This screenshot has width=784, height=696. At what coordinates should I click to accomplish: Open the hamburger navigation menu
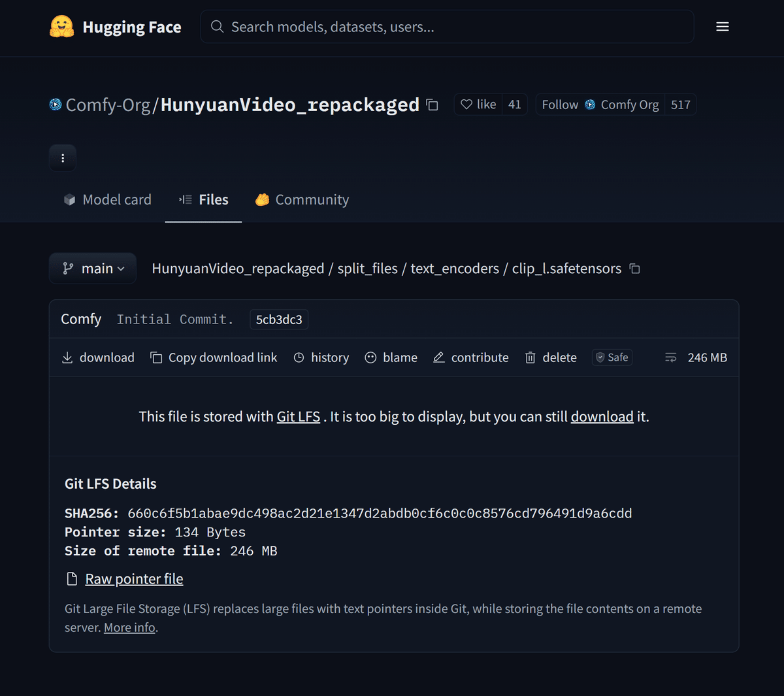pos(722,27)
